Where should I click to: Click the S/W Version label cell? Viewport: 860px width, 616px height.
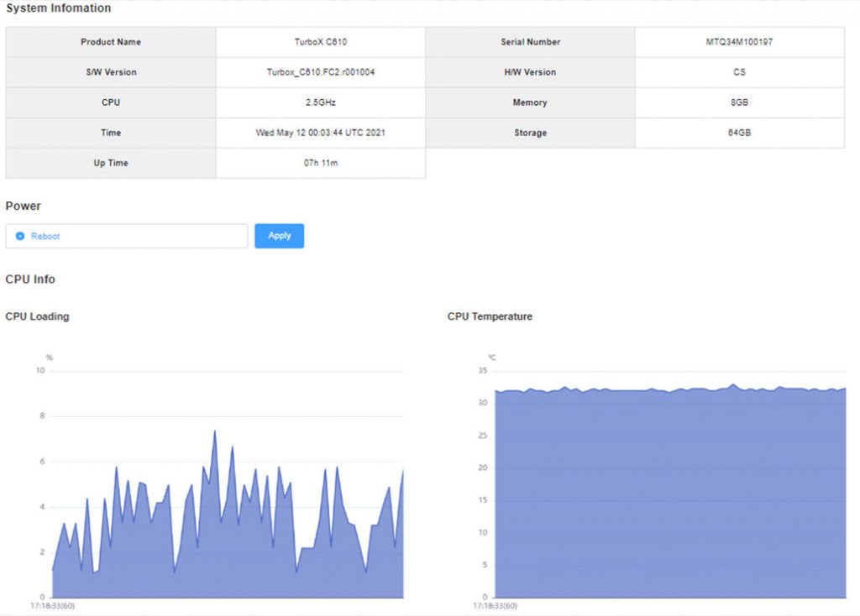(x=111, y=72)
